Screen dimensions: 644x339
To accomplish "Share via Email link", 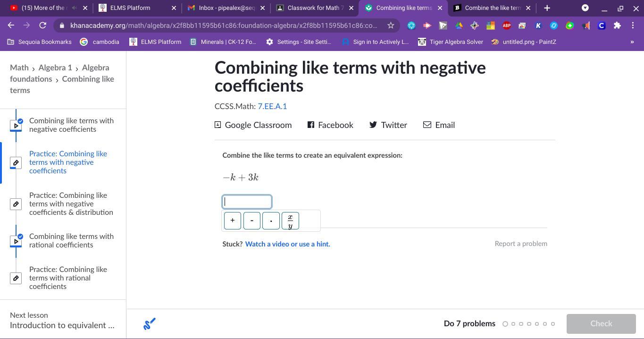I will (439, 125).
